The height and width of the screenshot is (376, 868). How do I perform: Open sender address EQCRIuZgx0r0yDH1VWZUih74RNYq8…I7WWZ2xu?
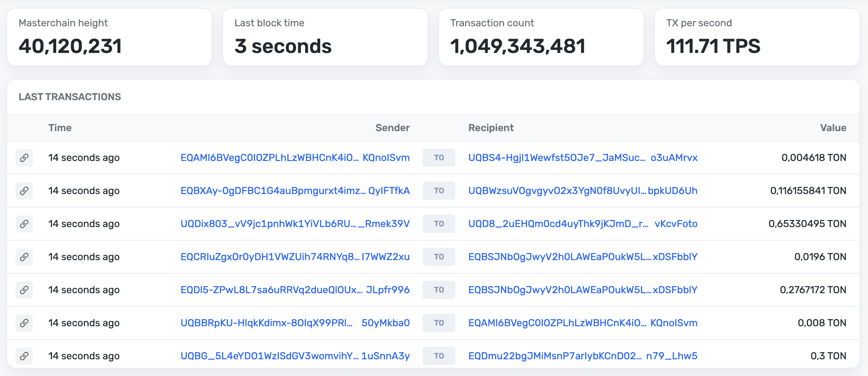(x=295, y=257)
